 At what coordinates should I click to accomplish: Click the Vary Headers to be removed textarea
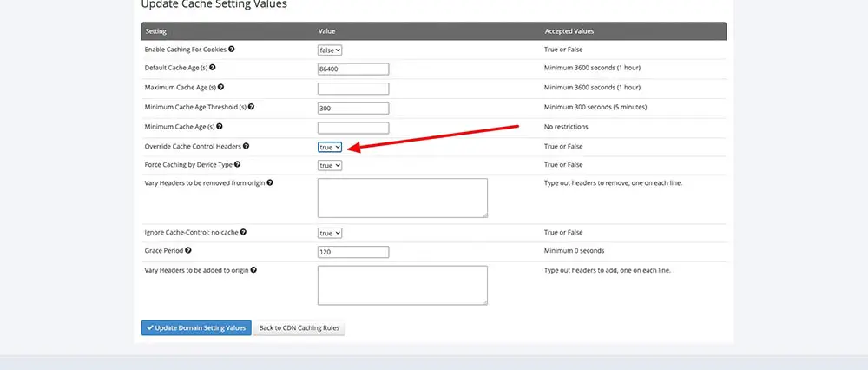[x=403, y=198]
